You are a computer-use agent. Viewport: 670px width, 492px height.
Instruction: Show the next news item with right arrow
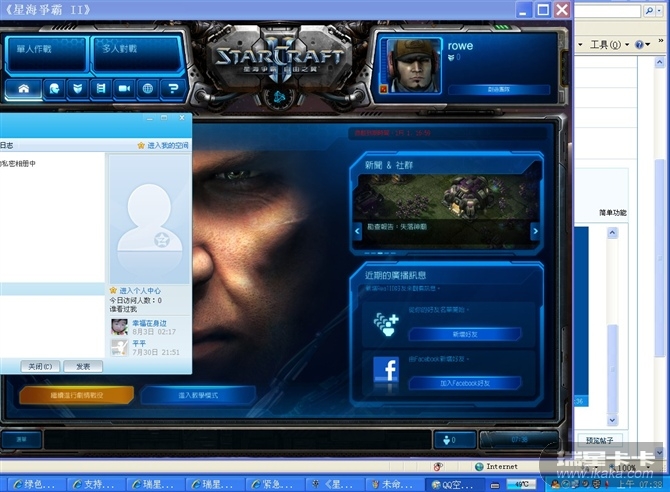(x=535, y=231)
